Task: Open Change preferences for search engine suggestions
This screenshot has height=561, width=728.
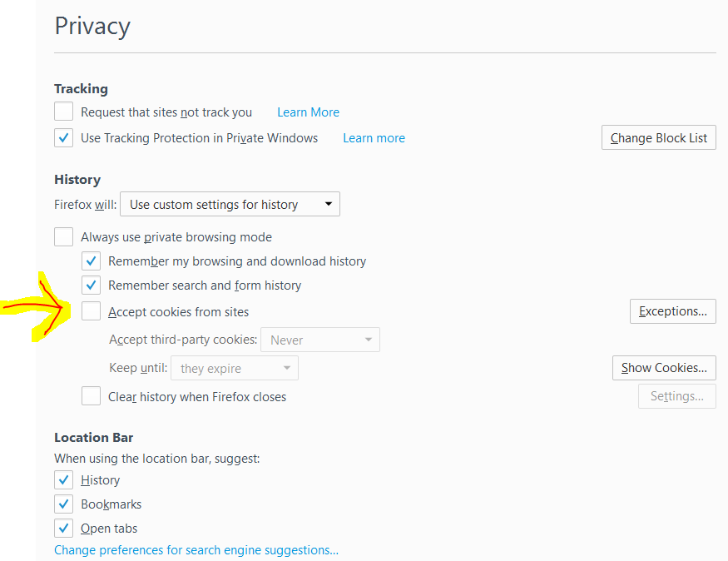Action: point(196,550)
